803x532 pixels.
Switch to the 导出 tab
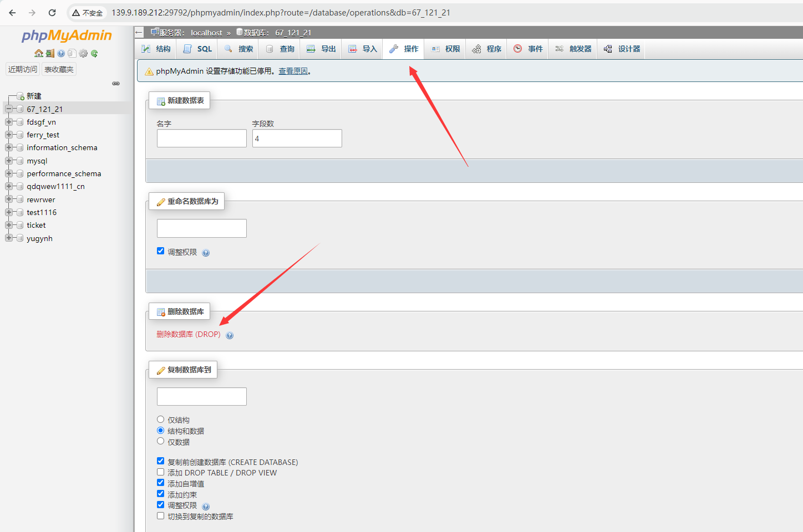coord(321,49)
